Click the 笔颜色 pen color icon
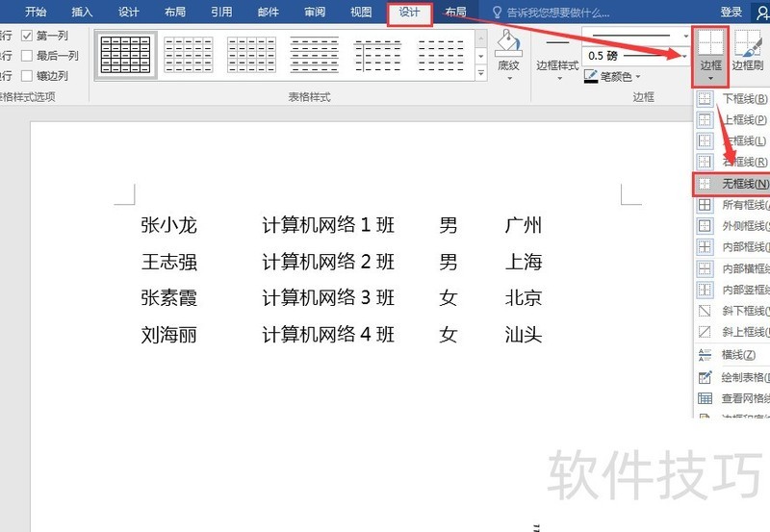The height and width of the screenshot is (532, 770). coord(591,77)
